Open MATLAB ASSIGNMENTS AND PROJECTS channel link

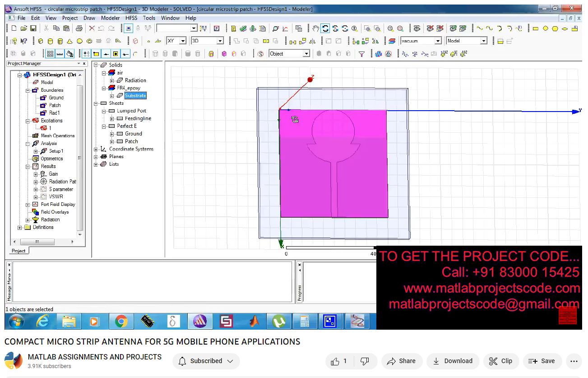coord(95,357)
